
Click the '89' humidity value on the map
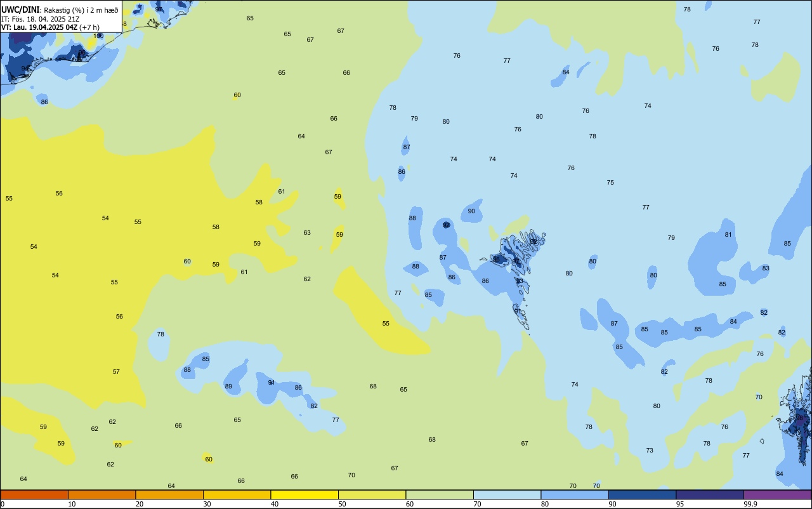(228, 387)
